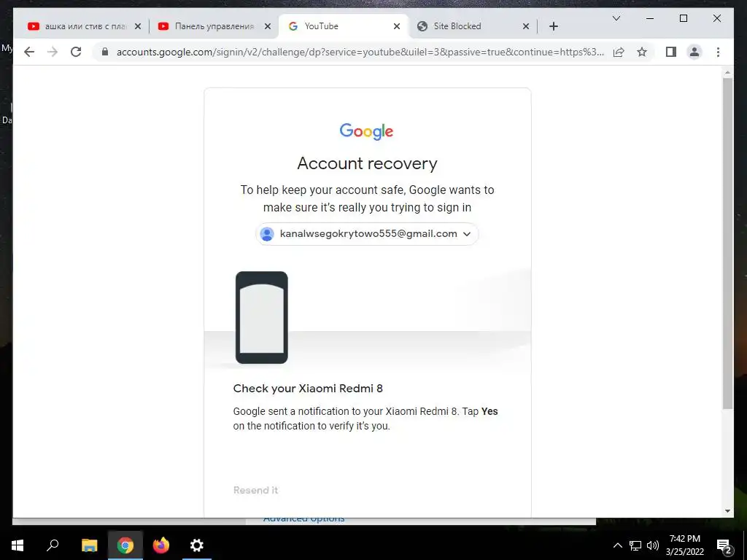
Task: Show hidden system tray icons
Action: click(617, 545)
